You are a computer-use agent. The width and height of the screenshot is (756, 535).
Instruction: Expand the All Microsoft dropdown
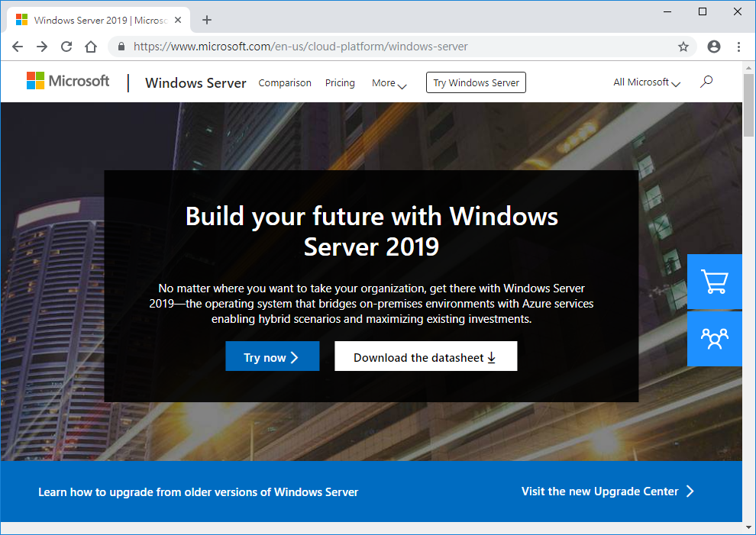(x=647, y=82)
